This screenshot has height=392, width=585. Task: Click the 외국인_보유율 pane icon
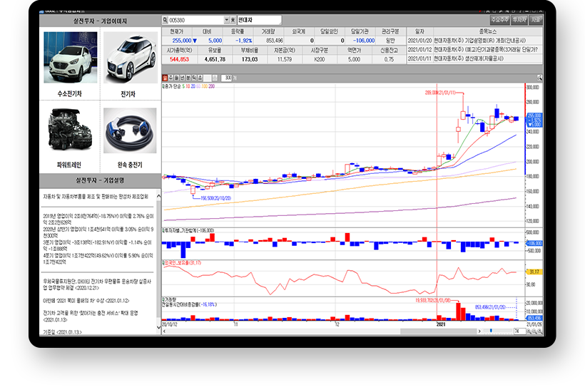(x=163, y=263)
